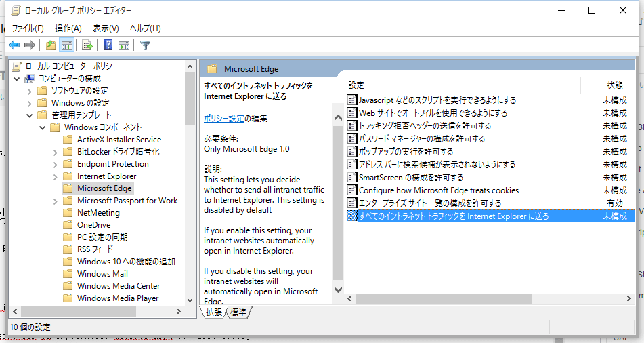This screenshot has width=644, height=343.
Task: Click the コンピューターの構成 computer icon
Action: 30,79
